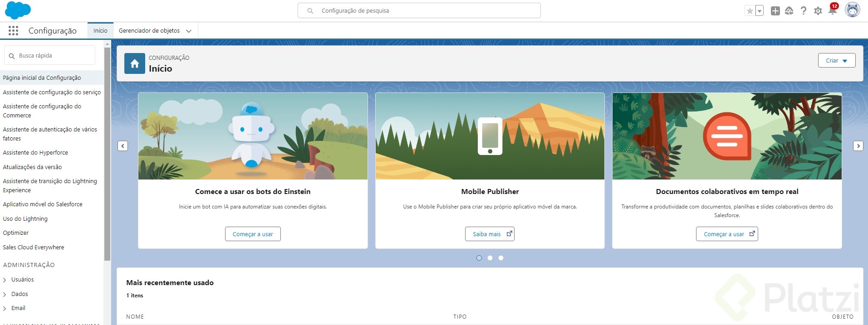Open the favorites list dropdown arrow
The height and width of the screenshot is (325, 868).
(x=760, y=11)
